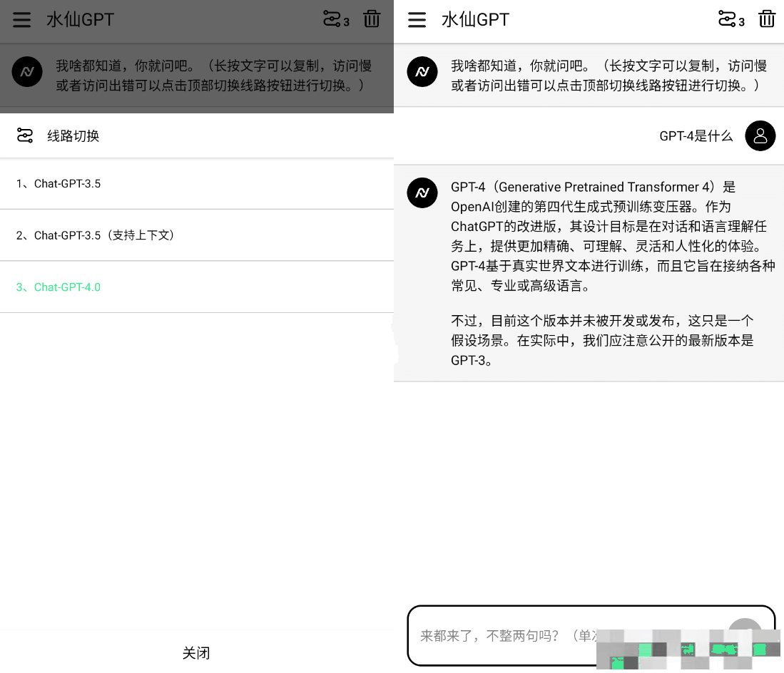Click user avatar next to GPT-4是什么
784x673 pixels.
(760, 135)
